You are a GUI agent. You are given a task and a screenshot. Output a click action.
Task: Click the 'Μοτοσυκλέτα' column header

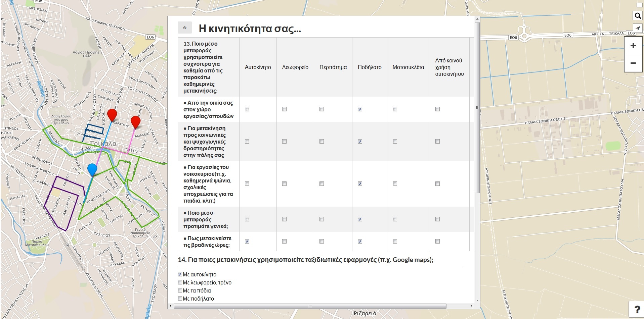pos(408,67)
